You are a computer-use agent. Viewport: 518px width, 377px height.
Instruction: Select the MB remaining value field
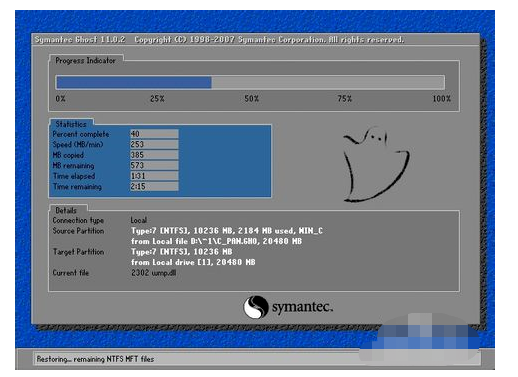(x=154, y=165)
